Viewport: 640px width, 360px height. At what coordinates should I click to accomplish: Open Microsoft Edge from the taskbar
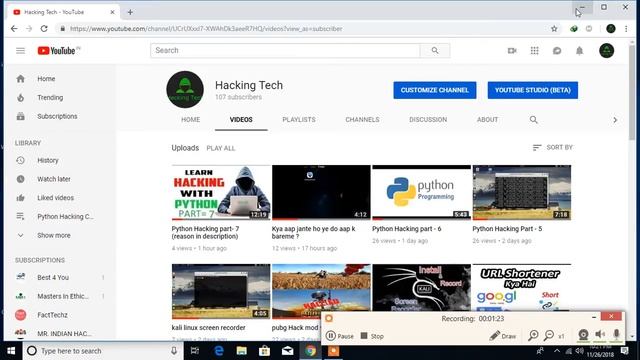[219, 351]
